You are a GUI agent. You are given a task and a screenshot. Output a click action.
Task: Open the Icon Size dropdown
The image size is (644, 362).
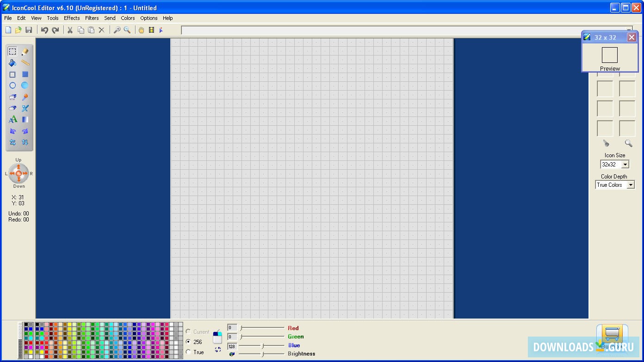pos(625,165)
